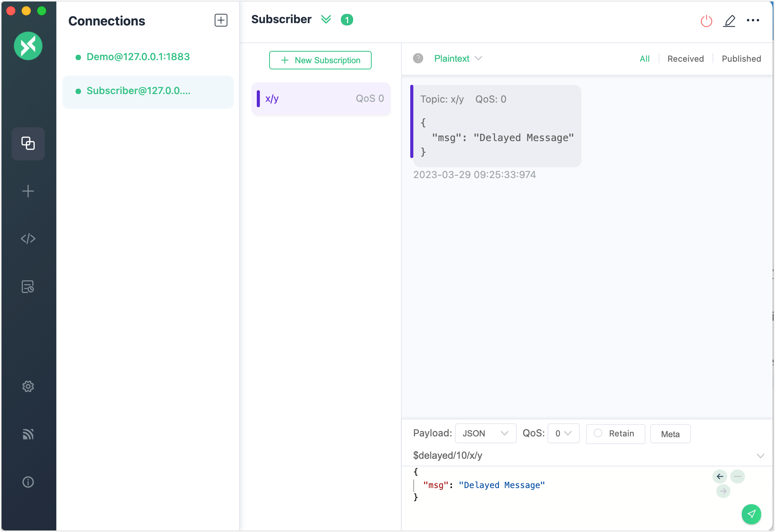Open the Scripts code icon in sidebar
The image size is (775, 532).
pos(28,239)
